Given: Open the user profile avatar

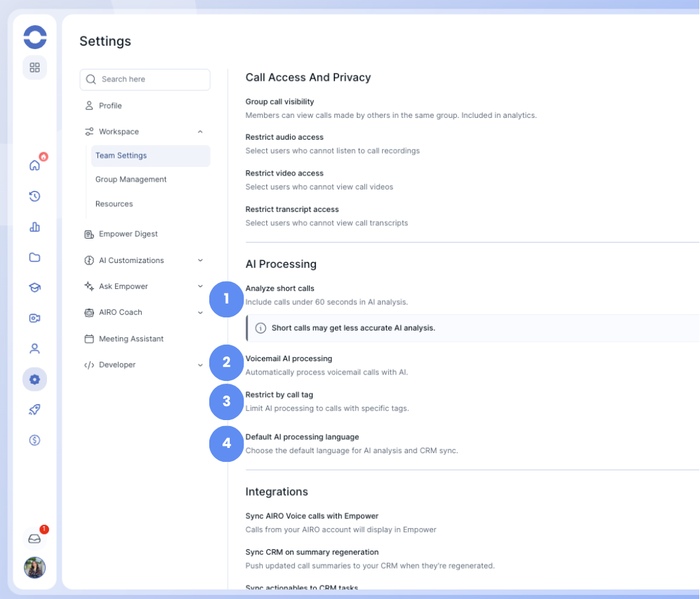Looking at the screenshot, I should tap(35, 568).
